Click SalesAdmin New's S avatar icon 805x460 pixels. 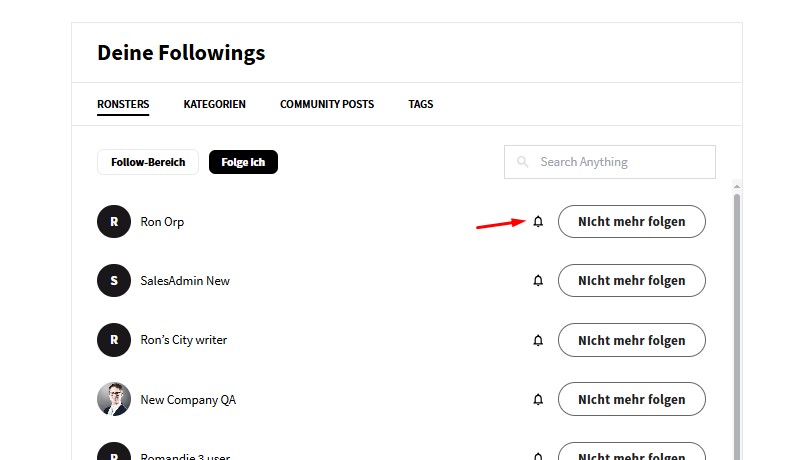coord(114,281)
